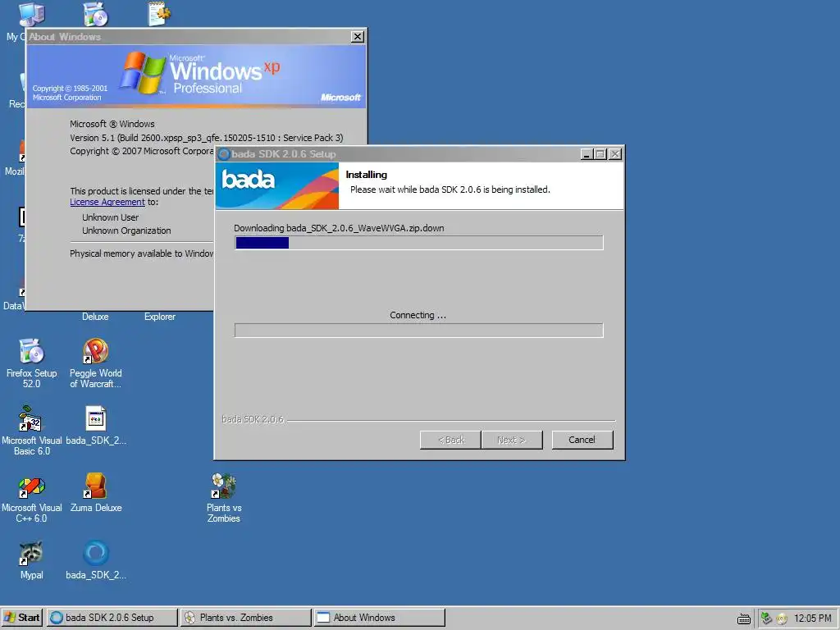This screenshot has height=630, width=840.
Task: Click the Connecting ... status text
Action: point(418,315)
